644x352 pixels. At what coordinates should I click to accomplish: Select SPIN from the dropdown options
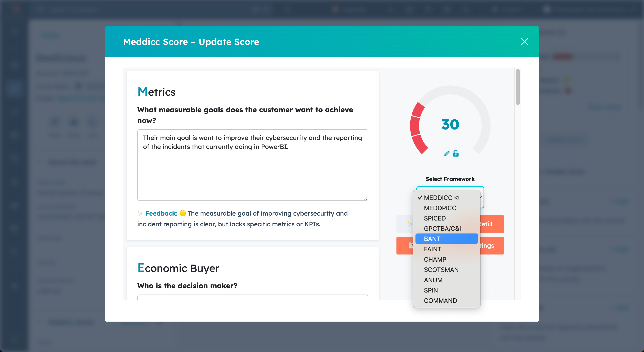431,290
